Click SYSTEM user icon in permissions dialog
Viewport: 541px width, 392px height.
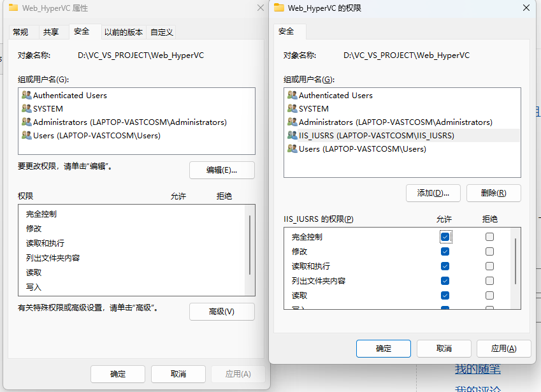(292, 108)
